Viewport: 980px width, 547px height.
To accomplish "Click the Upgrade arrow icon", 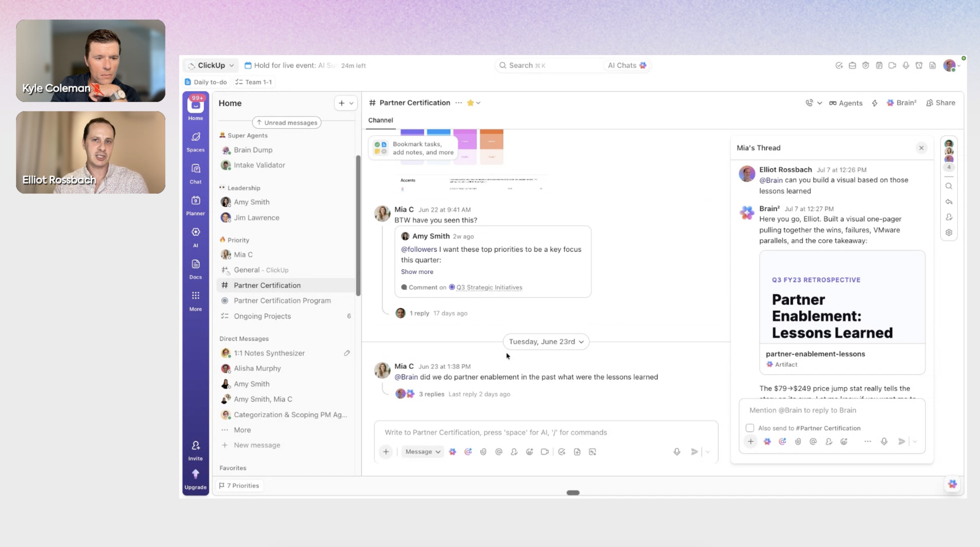I will pos(196,474).
